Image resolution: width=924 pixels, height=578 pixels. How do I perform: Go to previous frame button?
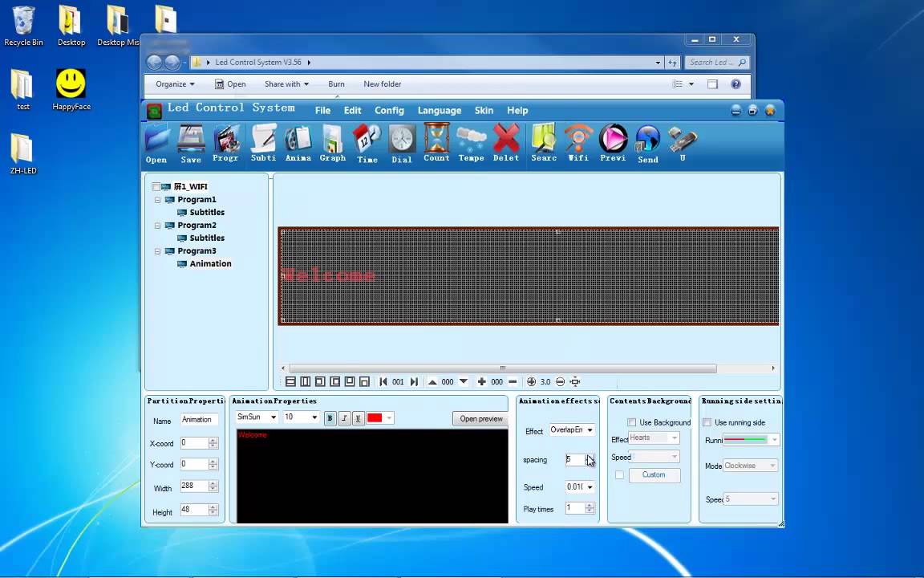383,381
